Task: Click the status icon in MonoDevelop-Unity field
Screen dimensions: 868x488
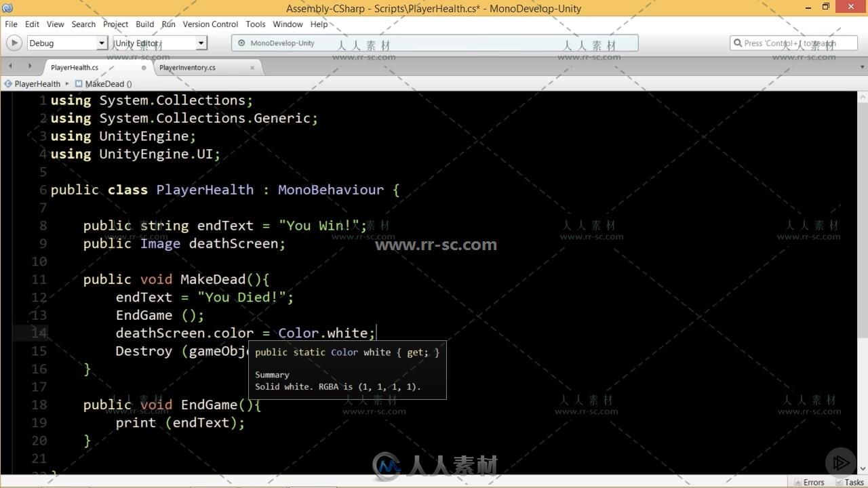Action: click(241, 43)
